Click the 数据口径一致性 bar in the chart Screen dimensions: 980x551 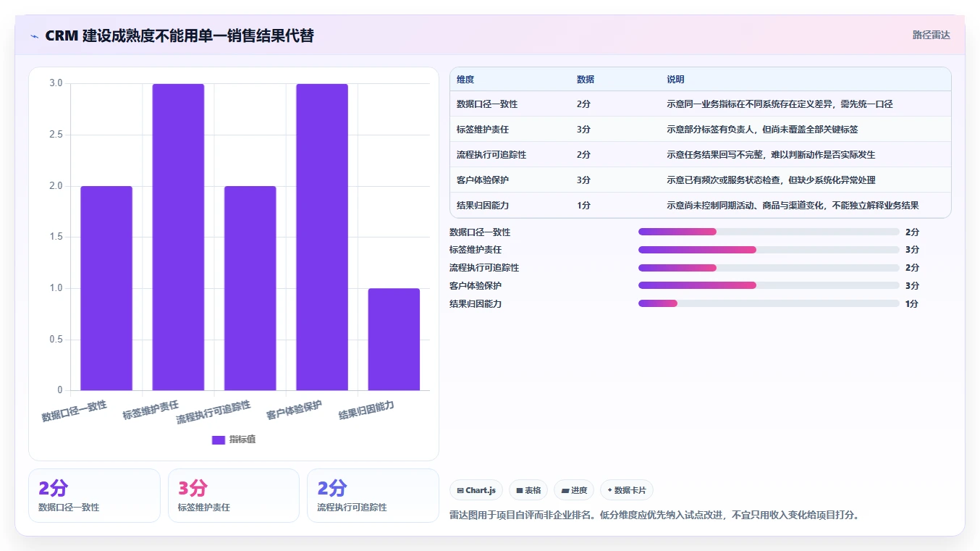click(x=106, y=288)
